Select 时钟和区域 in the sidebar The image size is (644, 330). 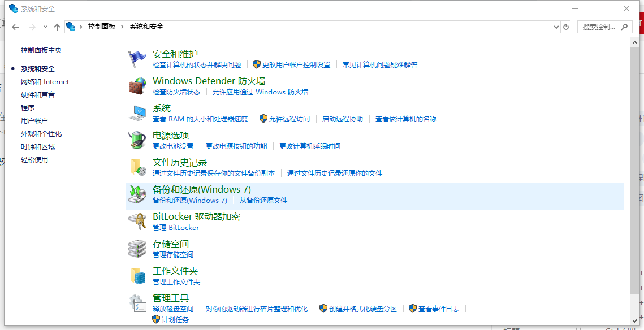point(38,146)
